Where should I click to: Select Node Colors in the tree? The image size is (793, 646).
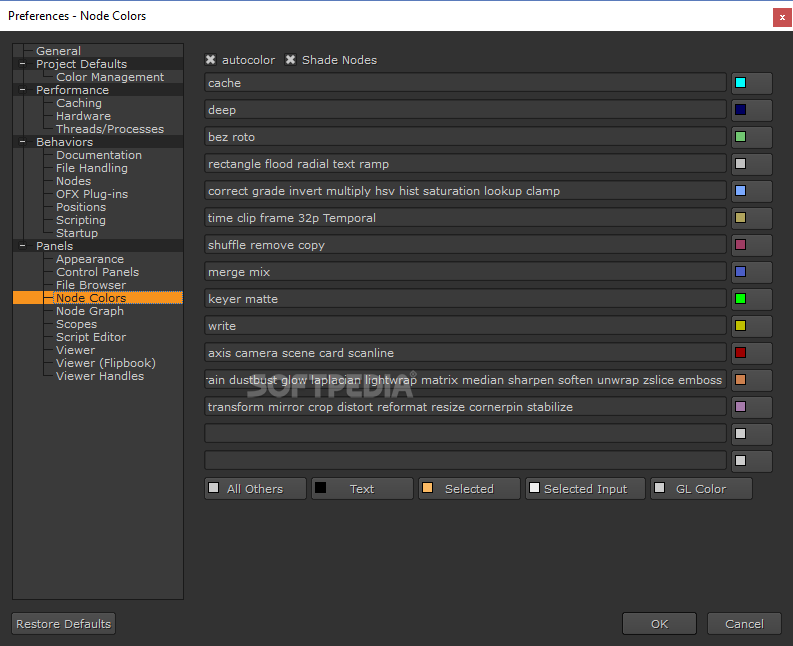tap(91, 298)
